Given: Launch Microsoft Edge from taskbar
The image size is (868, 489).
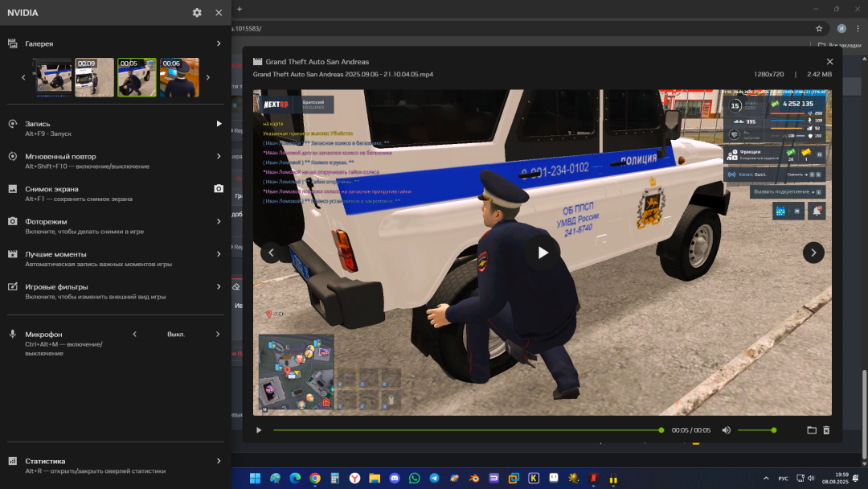Looking at the screenshot, I should [x=295, y=478].
